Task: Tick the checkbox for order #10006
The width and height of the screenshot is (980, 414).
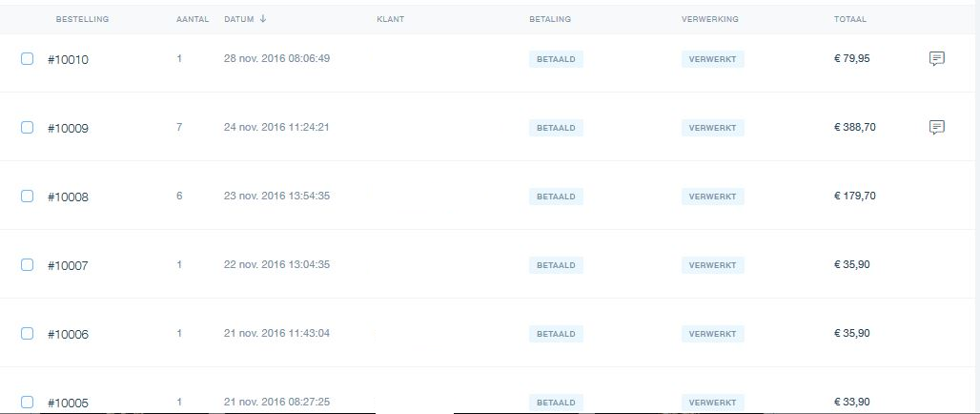Action: [27, 333]
